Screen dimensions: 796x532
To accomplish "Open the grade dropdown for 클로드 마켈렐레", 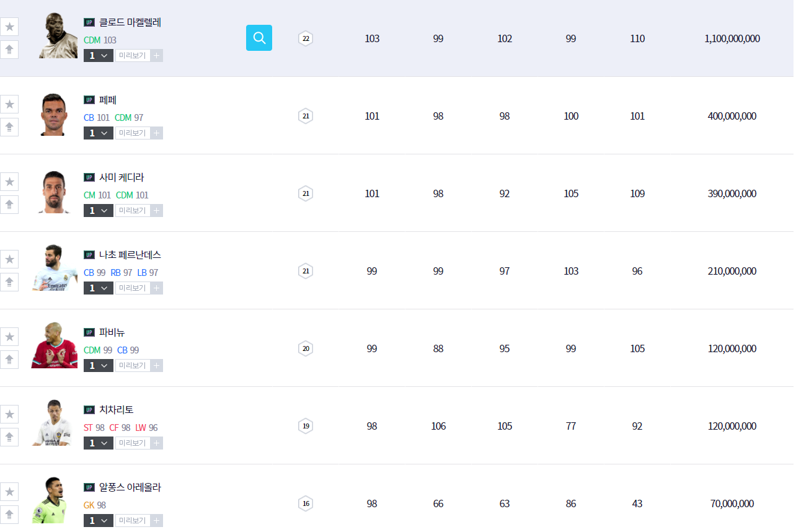I will 98,56.
